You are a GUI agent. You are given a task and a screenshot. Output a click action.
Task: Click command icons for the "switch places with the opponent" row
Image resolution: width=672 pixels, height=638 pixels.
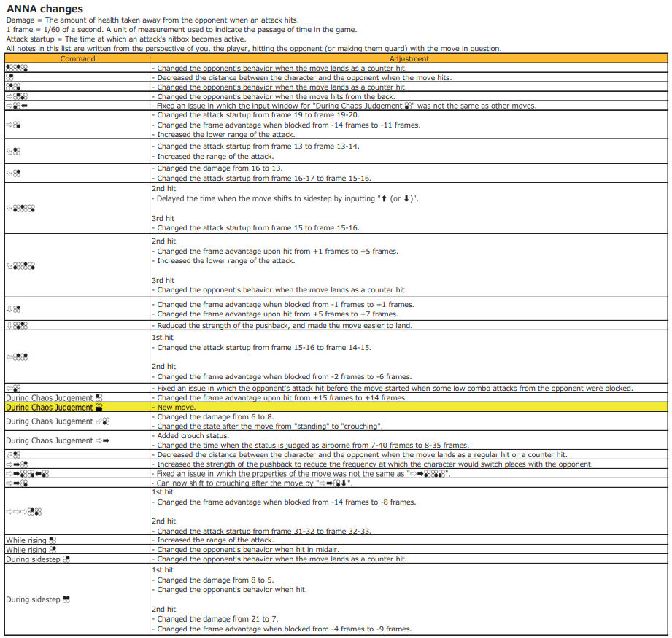(17, 464)
